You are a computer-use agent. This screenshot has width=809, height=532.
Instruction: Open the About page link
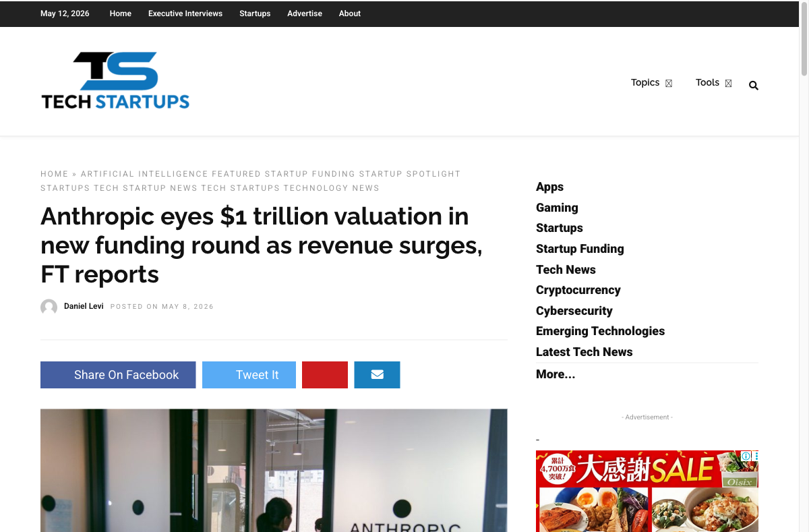350,13
